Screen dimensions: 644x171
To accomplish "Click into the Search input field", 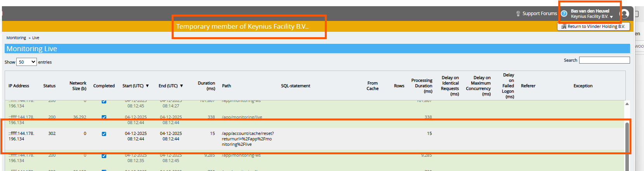I will coord(604,60).
